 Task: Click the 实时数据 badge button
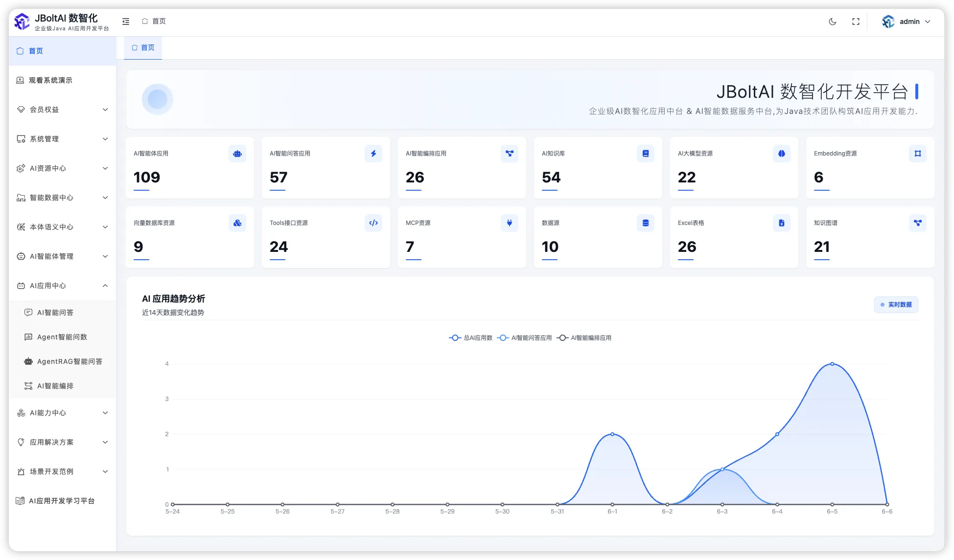(x=896, y=305)
